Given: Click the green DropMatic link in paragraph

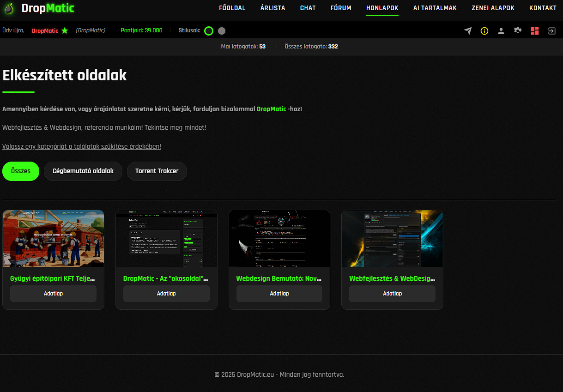Looking at the screenshot, I should pyautogui.click(x=272, y=109).
